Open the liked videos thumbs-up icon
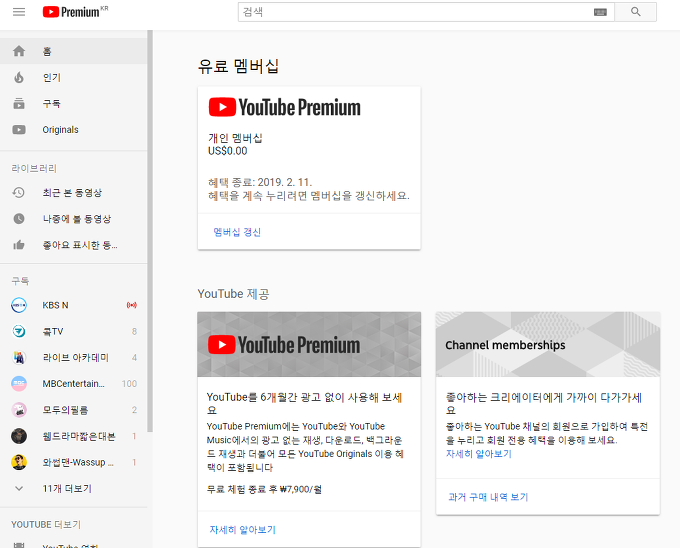 (19, 245)
